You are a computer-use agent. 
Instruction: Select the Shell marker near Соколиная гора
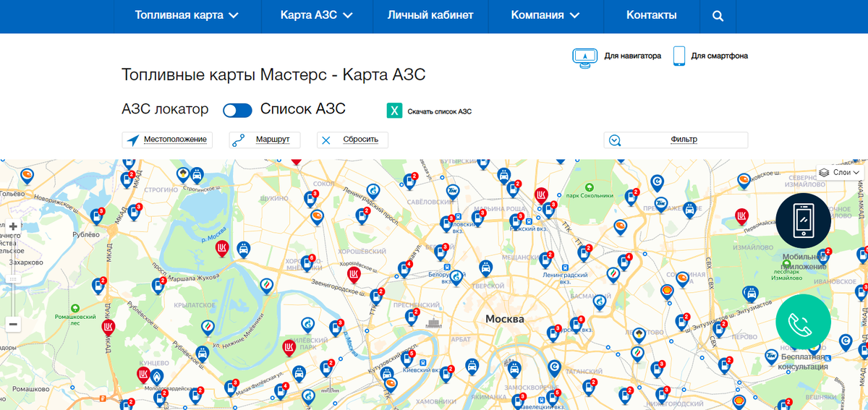click(x=667, y=291)
